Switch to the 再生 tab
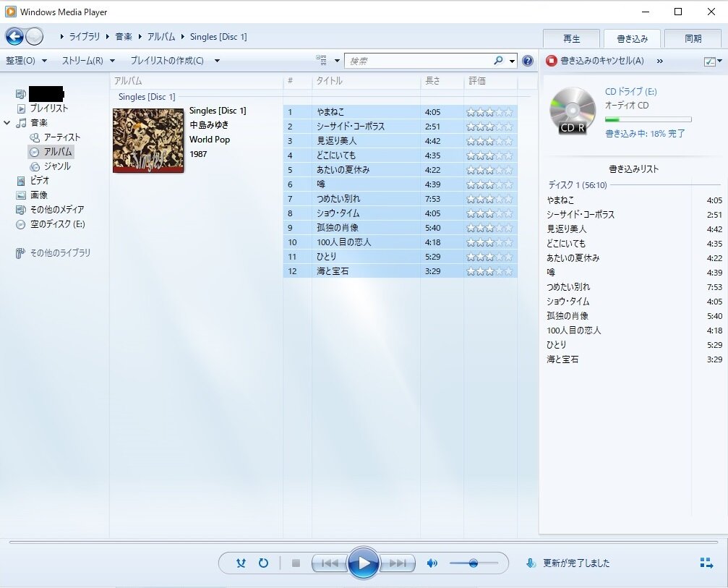 click(x=571, y=38)
